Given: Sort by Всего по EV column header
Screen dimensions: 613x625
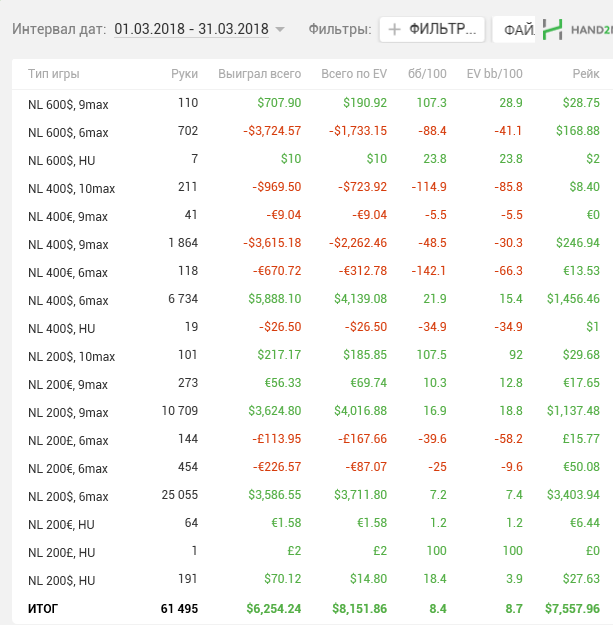Looking at the screenshot, I should click(x=353, y=74).
